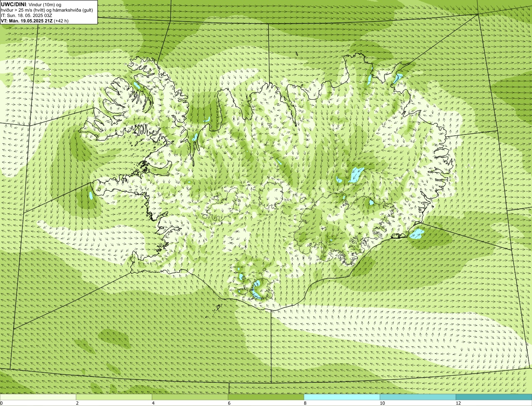532x406 pixels.
Task: Click the dark teal legend segment above 12
Action: [494, 397]
